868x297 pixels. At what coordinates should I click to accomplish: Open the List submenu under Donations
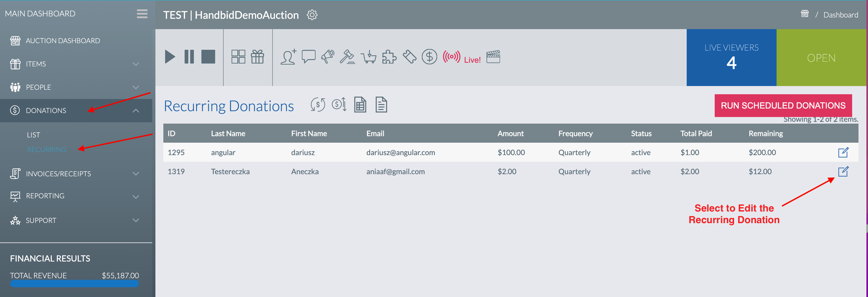(33, 135)
